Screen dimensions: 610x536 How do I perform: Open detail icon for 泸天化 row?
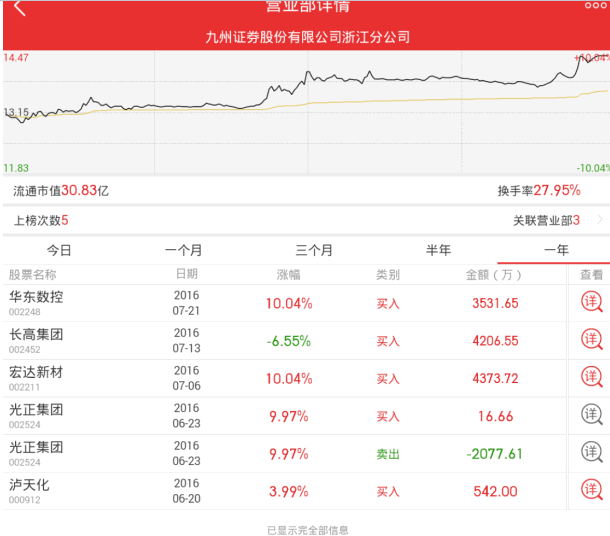click(x=591, y=490)
